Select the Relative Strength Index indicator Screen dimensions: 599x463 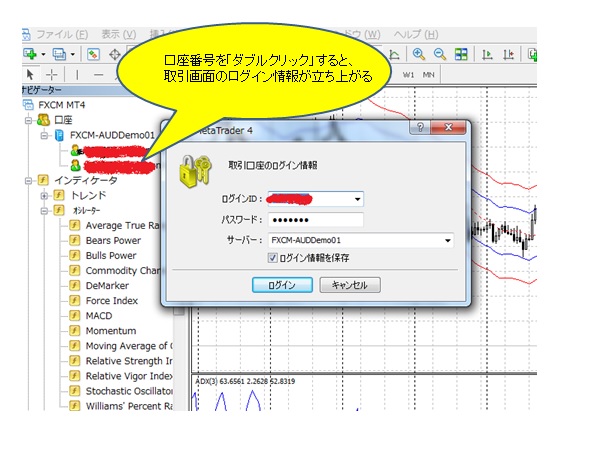click(129, 361)
